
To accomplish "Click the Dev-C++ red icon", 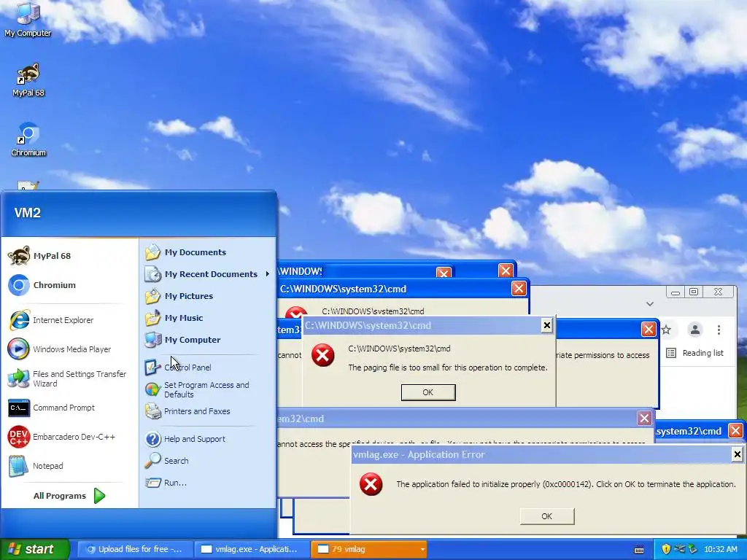I will [x=18, y=437].
